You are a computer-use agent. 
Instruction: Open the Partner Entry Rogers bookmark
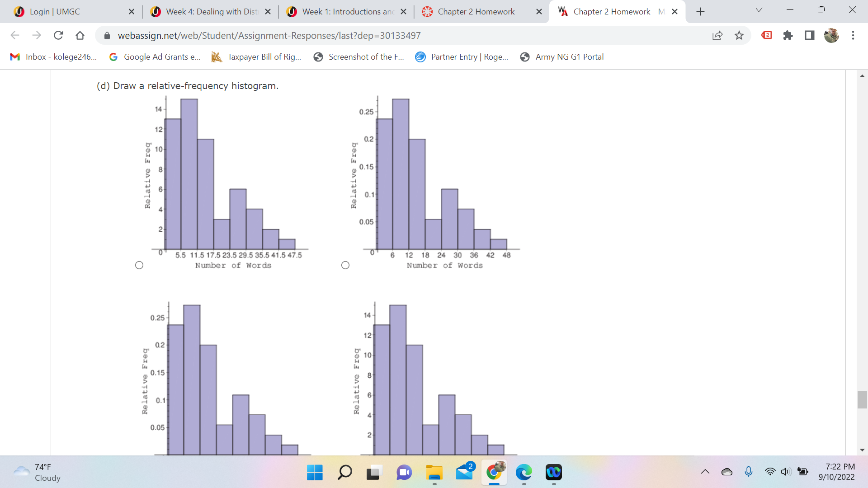(461, 57)
